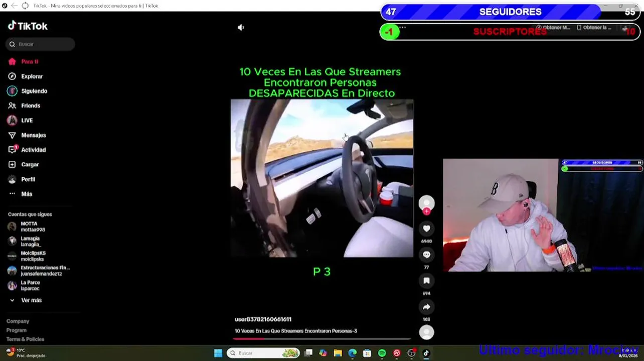Viewport: 644px width, 361px height.
Task: Open La Parce followed account
Action: pyautogui.click(x=30, y=285)
